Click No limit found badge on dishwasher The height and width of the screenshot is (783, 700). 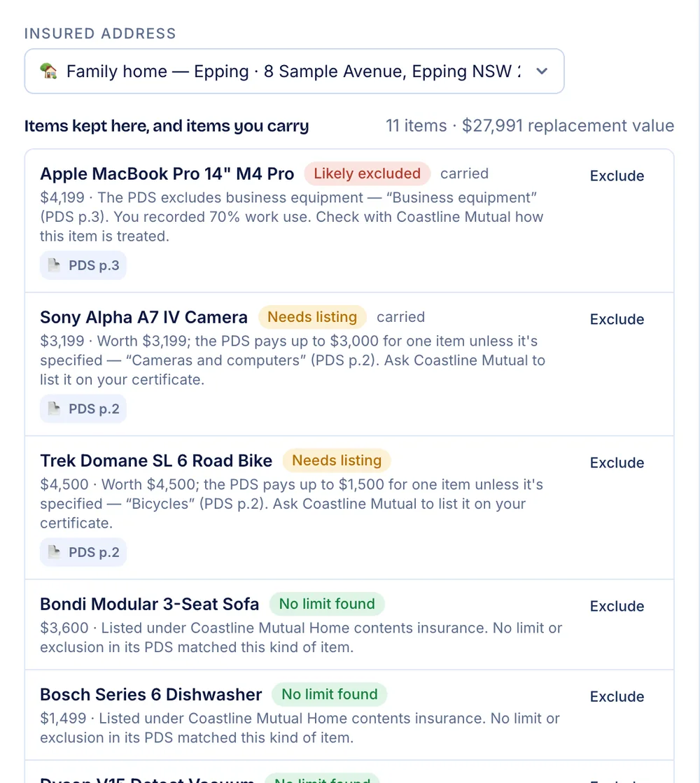pos(329,694)
